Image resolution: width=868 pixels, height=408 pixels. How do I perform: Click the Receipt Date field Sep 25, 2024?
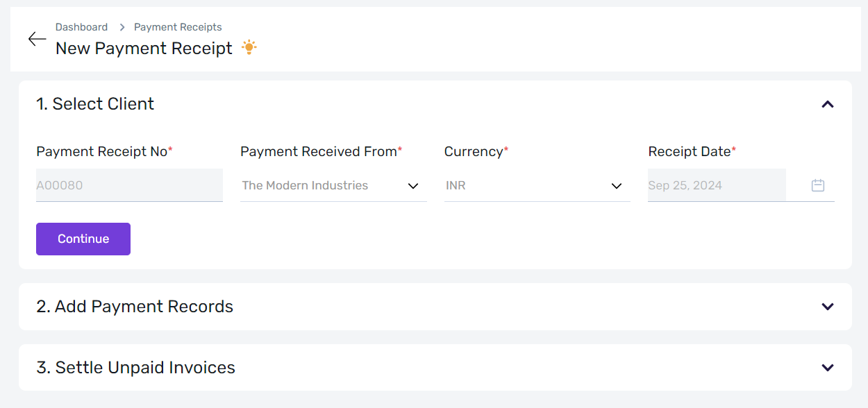coord(717,185)
